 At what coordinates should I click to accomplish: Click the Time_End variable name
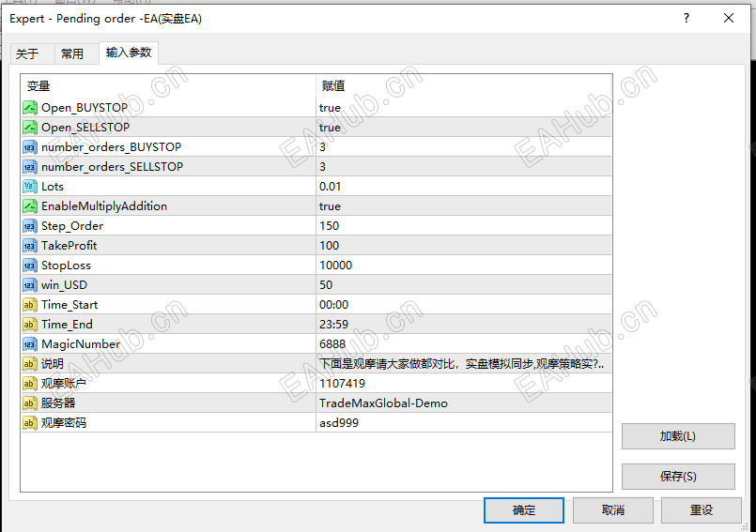67,326
